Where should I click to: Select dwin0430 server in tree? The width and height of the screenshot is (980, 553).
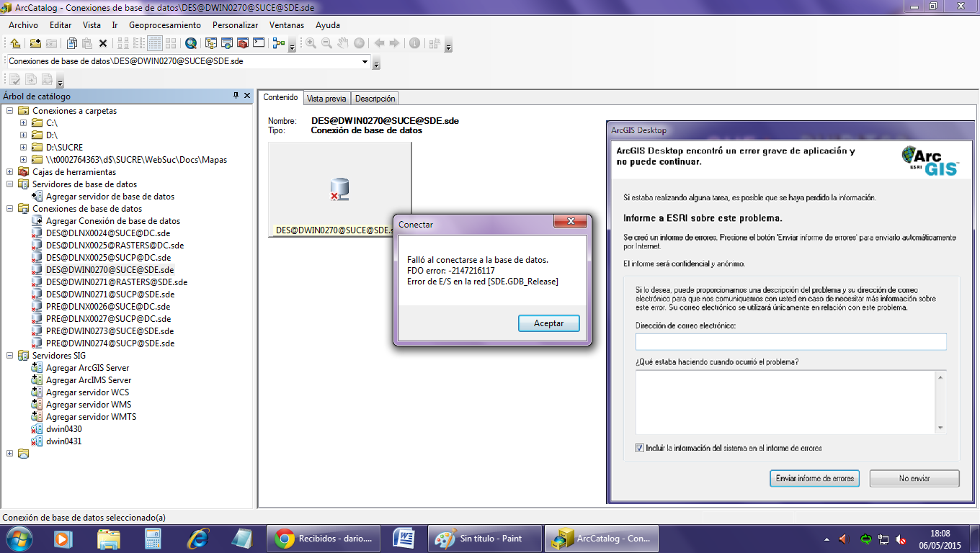click(x=63, y=429)
